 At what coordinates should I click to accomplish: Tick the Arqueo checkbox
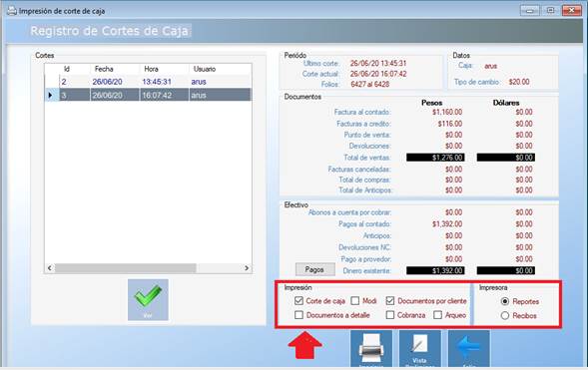[437, 315]
